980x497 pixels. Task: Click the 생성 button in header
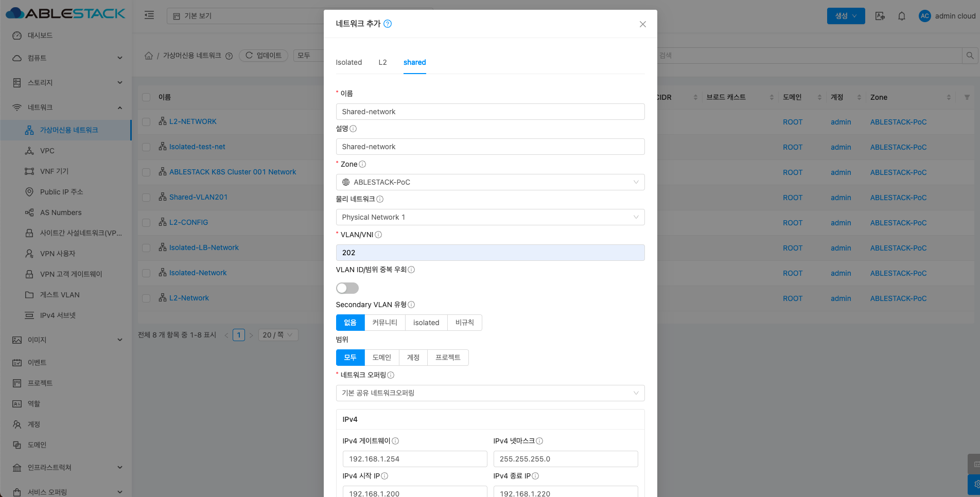pos(845,16)
